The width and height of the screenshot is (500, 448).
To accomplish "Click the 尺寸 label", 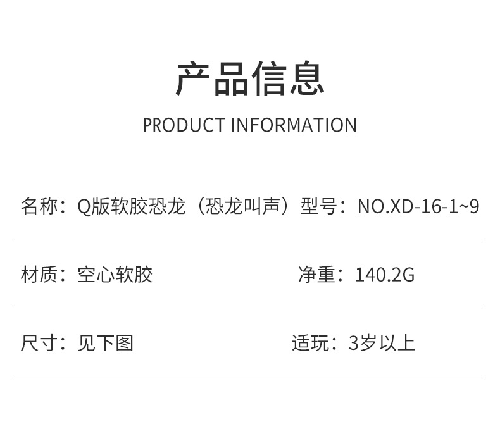I will (39, 343).
